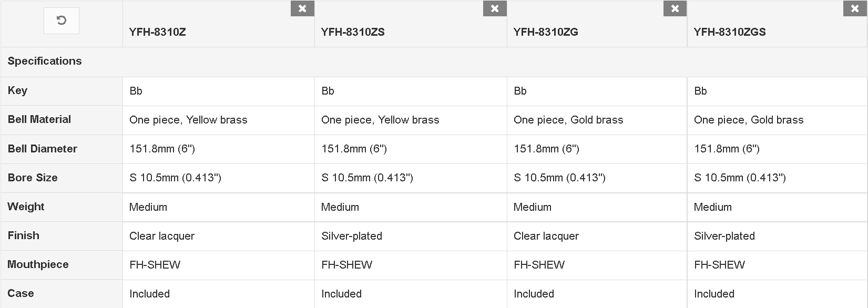Image resolution: width=868 pixels, height=308 pixels.
Task: Click Silver-plated finish under YFH-8310ZS
Action: pos(352,236)
